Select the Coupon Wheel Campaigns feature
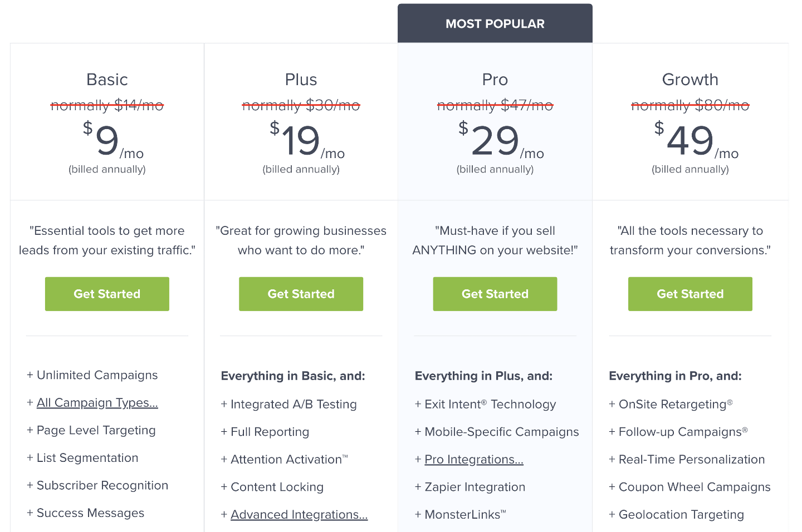Image resolution: width=802 pixels, height=532 pixels. [695, 487]
